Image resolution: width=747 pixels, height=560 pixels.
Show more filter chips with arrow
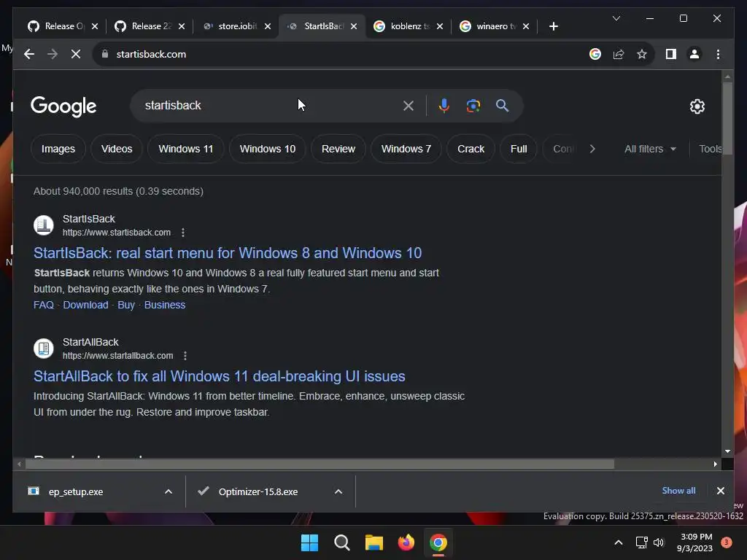(592, 149)
